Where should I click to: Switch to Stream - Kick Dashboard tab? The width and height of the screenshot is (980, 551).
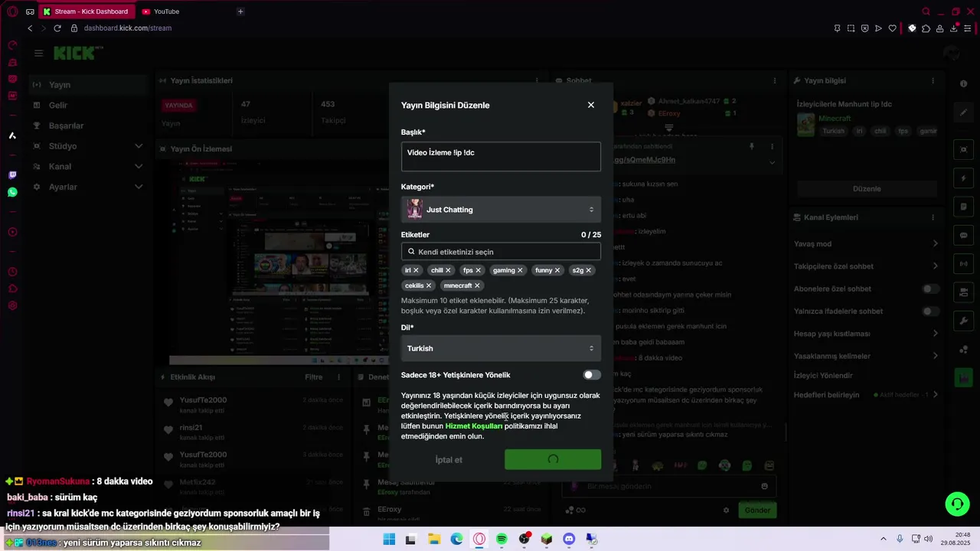86,11
